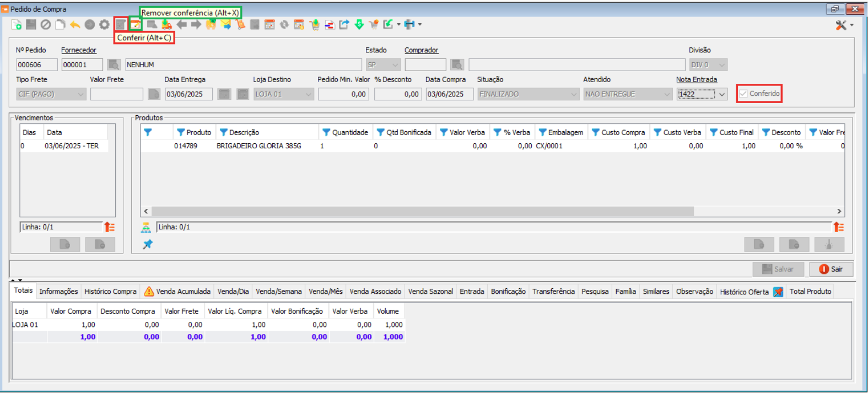Open the tools wrench icon at top right

coord(841,25)
